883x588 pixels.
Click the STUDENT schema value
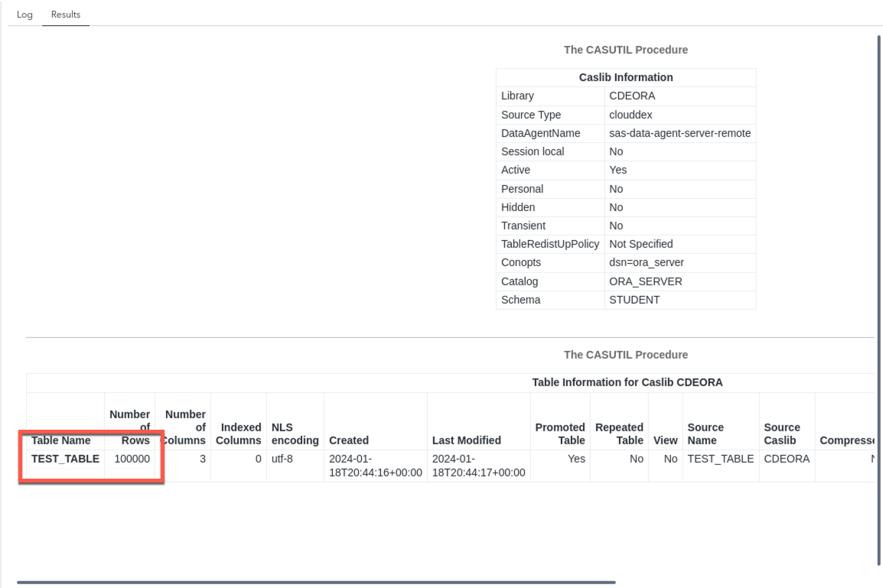[x=634, y=300]
